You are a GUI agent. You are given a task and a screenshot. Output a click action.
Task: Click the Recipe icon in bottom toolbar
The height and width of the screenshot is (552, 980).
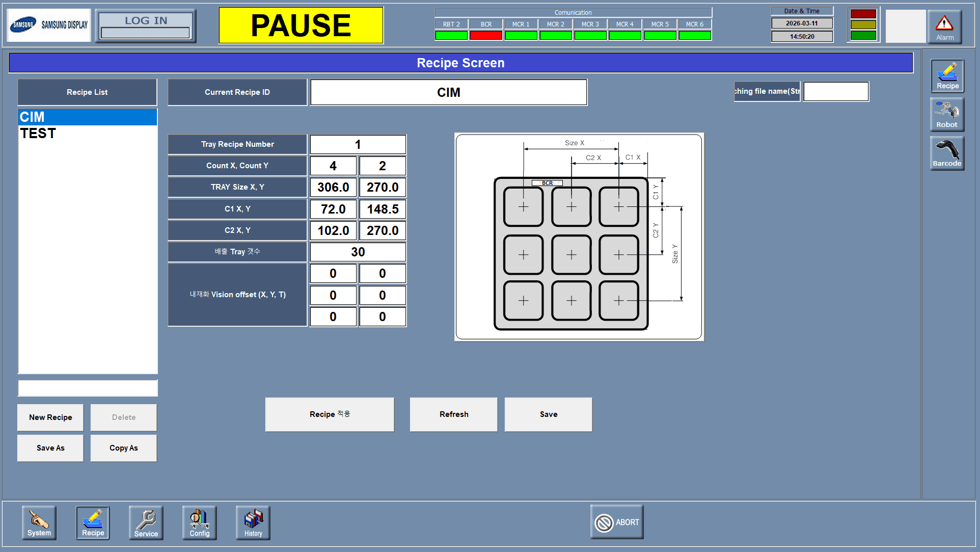point(93,522)
